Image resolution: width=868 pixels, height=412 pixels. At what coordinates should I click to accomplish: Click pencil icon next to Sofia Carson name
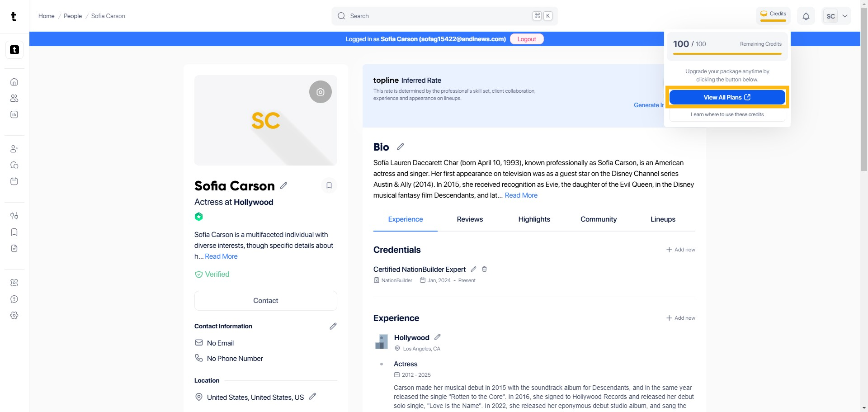[x=283, y=185]
